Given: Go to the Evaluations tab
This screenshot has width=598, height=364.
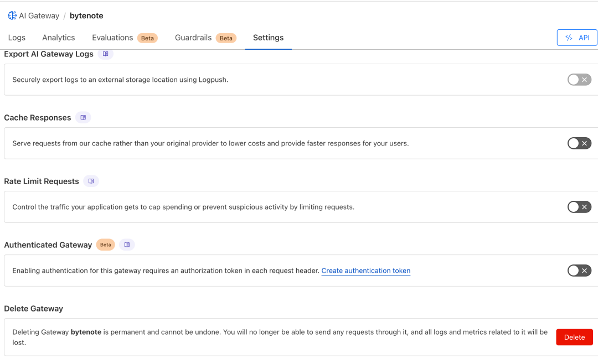Looking at the screenshot, I should [x=112, y=38].
